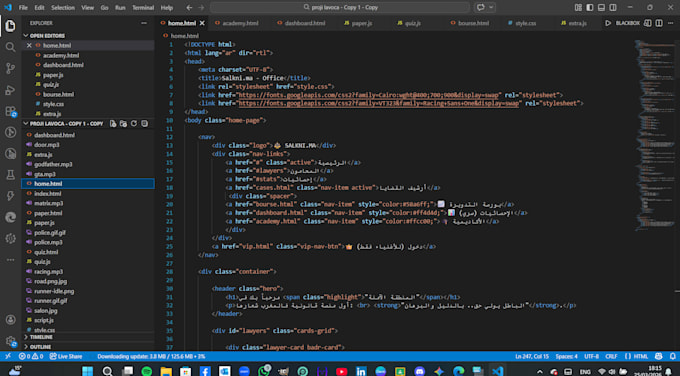Collapse the Open Editors section
The height and width of the screenshot is (376, 680).
coord(47,36)
